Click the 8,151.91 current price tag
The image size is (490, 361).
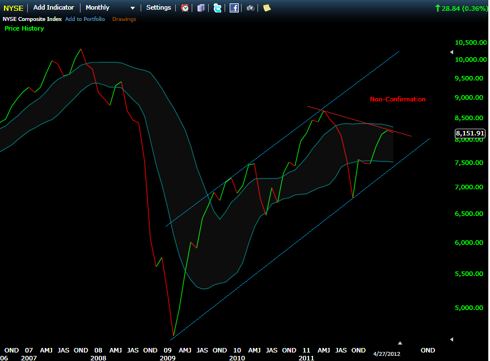click(470, 133)
